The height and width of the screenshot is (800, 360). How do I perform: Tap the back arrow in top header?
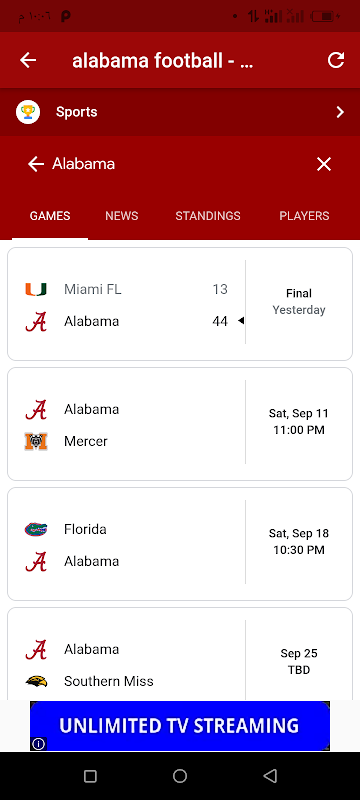pyautogui.click(x=28, y=60)
